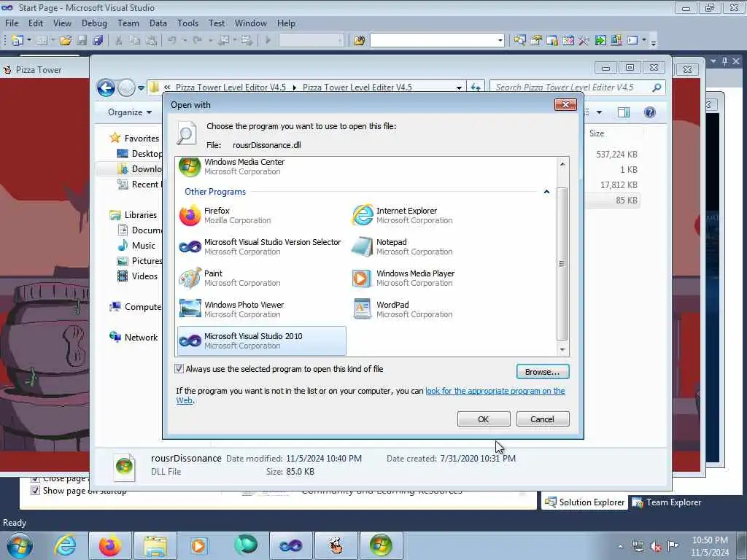747x560 pixels.
Task: Open the address bar path dropdown
Action: point(459,87)
